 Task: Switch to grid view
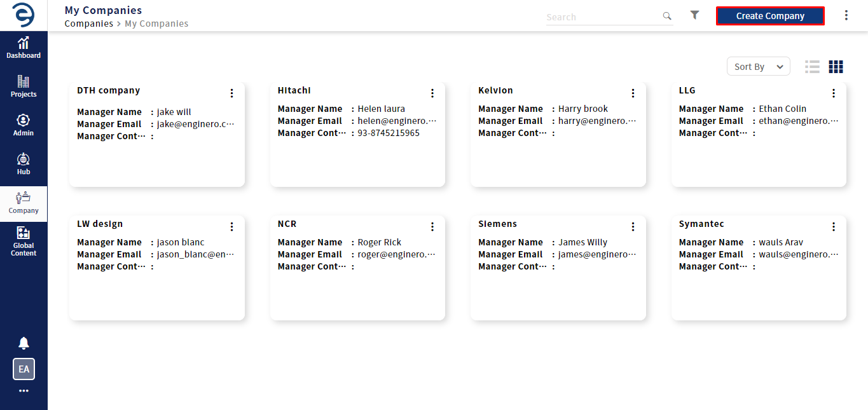(x=836, y=67)
